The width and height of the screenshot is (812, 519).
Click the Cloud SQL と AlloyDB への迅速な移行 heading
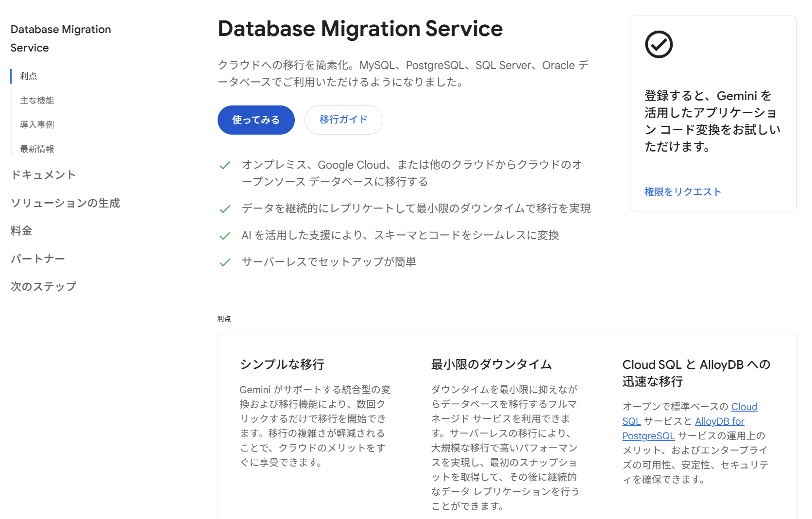[696, 373]
